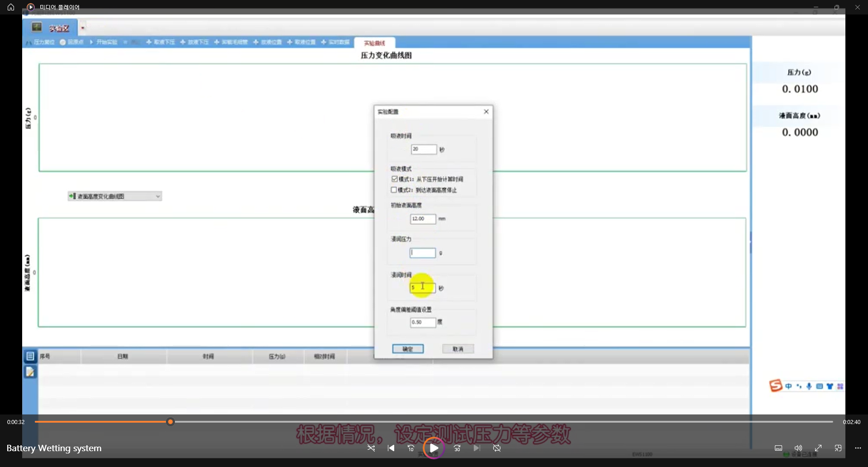Click the Sogou input method S logo
Image resolution: width=868 pixels, height=467 pixels.
point(775,386)
